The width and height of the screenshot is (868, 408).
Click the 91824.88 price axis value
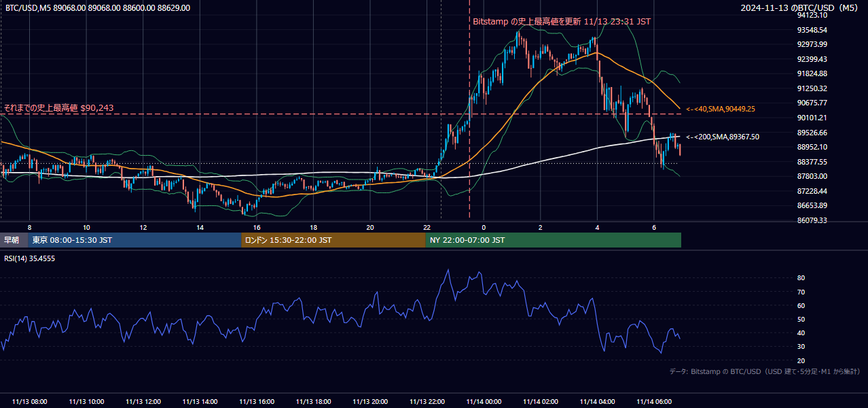pyautogui.click(x=812, y=73)
